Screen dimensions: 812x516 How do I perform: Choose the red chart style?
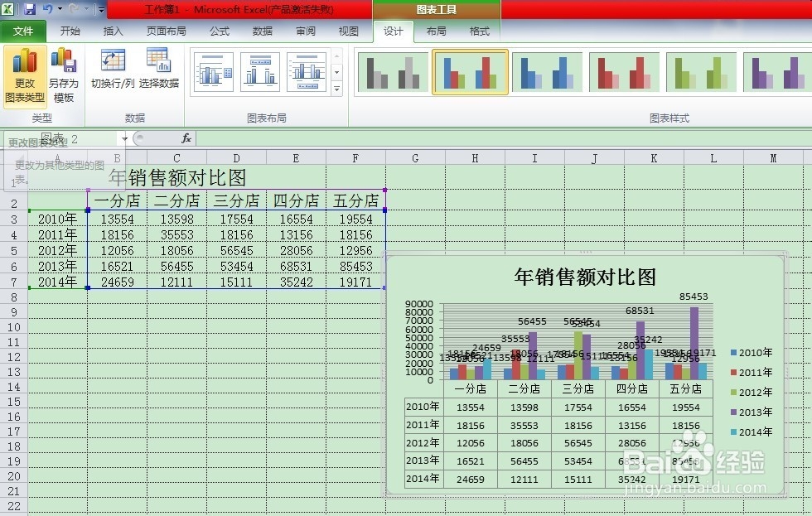[625, 72]
